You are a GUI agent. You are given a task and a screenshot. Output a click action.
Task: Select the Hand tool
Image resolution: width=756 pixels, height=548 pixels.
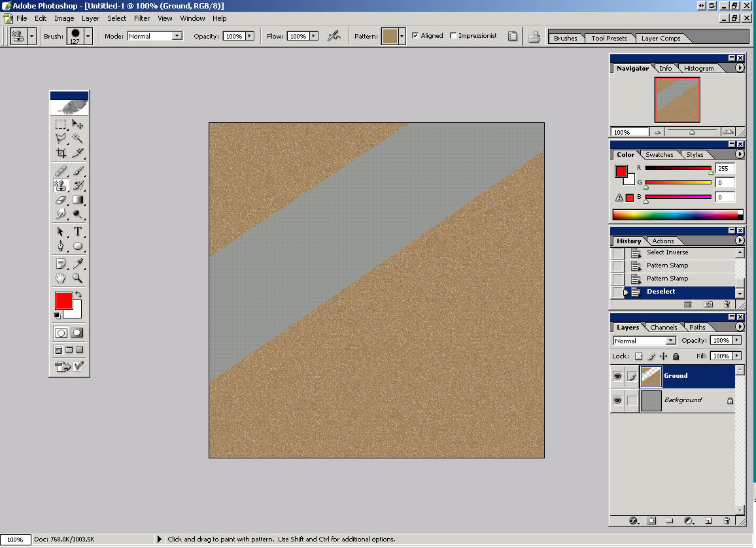point(61,278)
